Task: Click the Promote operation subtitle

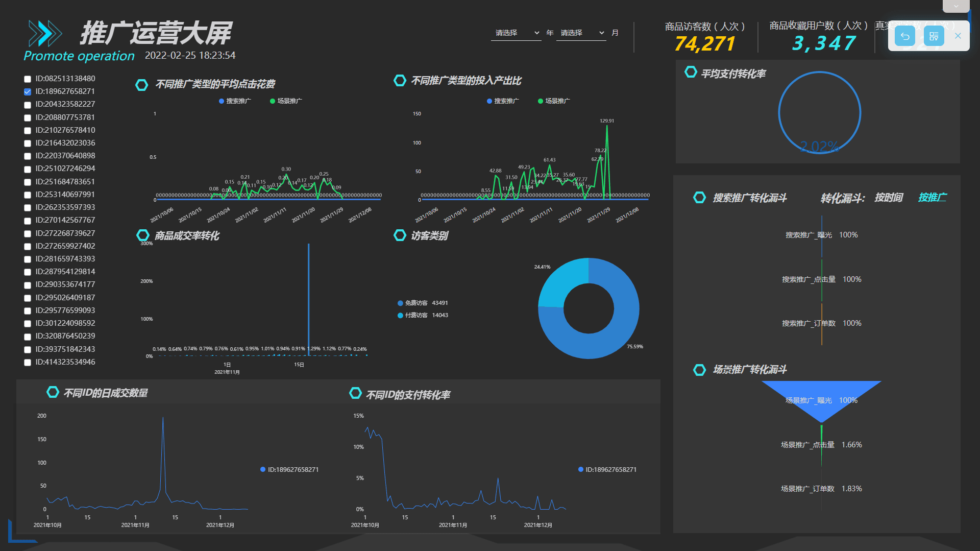Action: coord(79,56)
